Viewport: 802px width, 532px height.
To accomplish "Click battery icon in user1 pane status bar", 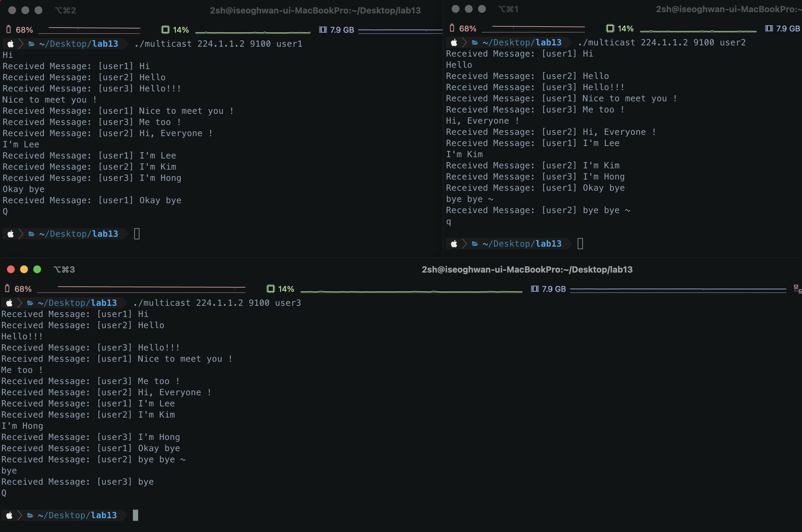I will [x=9, y=30].
